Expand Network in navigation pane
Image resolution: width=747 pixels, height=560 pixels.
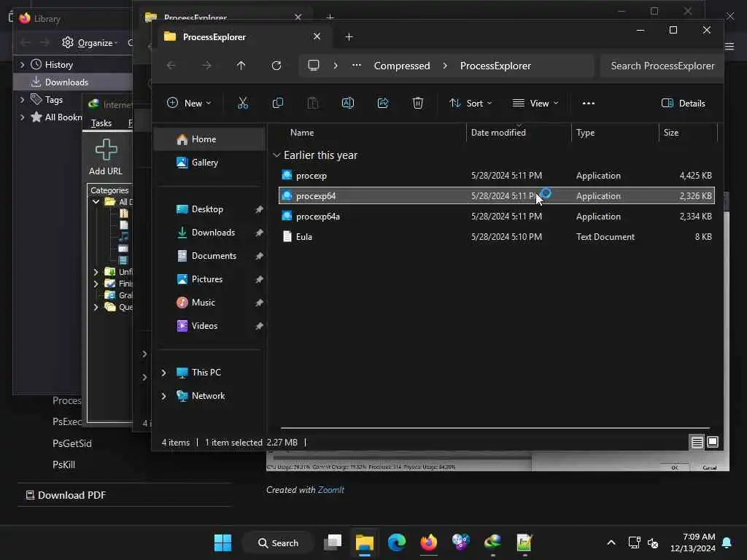coord(163,396)
